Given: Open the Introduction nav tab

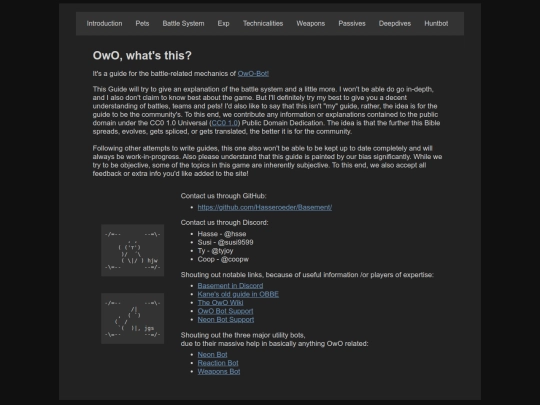Looking at the screenshot, I should [104, 23].
